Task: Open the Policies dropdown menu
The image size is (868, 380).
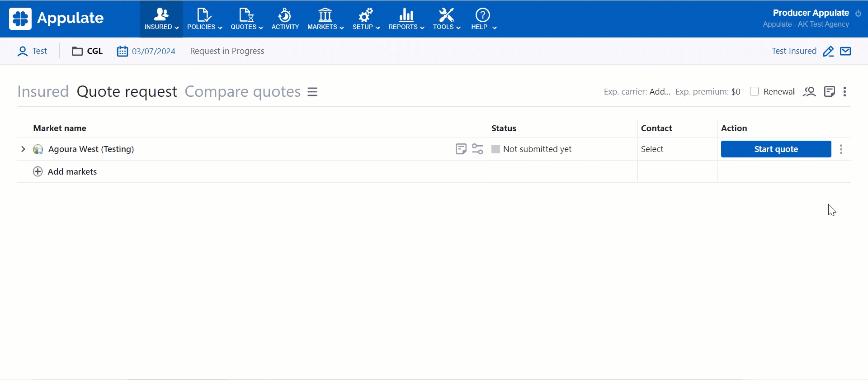Action: pyautogui.click(x=204, y=19)
